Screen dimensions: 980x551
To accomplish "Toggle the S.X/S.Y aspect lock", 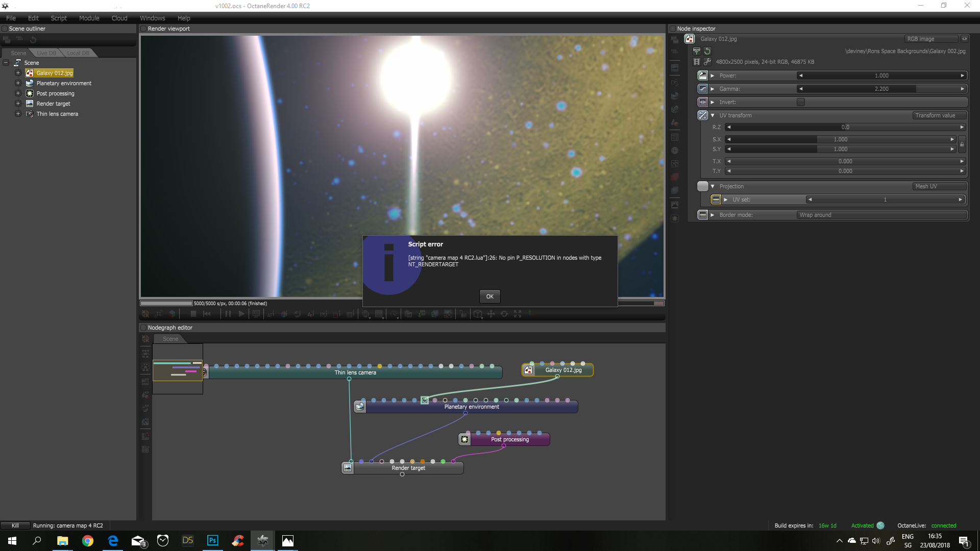I will [962, 144].
